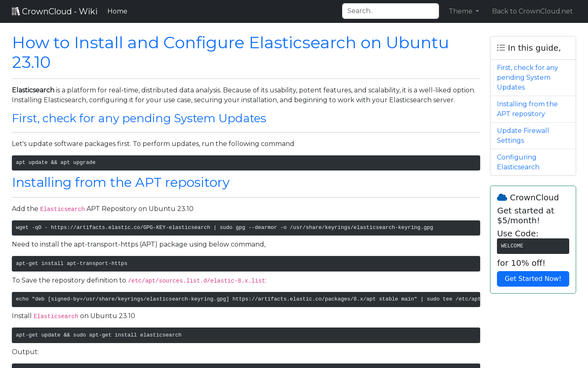Open 'Configuring Elasticsearch' sidebar link
588x368 pixels.
[x=518, y=162]
